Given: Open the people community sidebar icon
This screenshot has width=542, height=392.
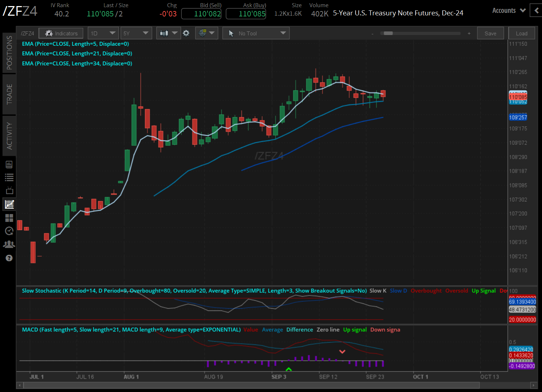Looking at the screenshot, I should coord(9,244).
